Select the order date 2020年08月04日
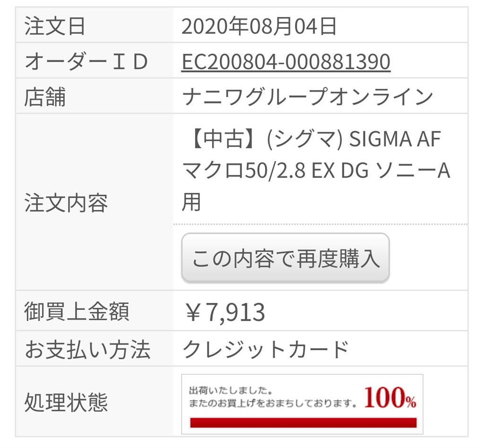The height and width of the screenshot is (448, 484). pos(259,26)
